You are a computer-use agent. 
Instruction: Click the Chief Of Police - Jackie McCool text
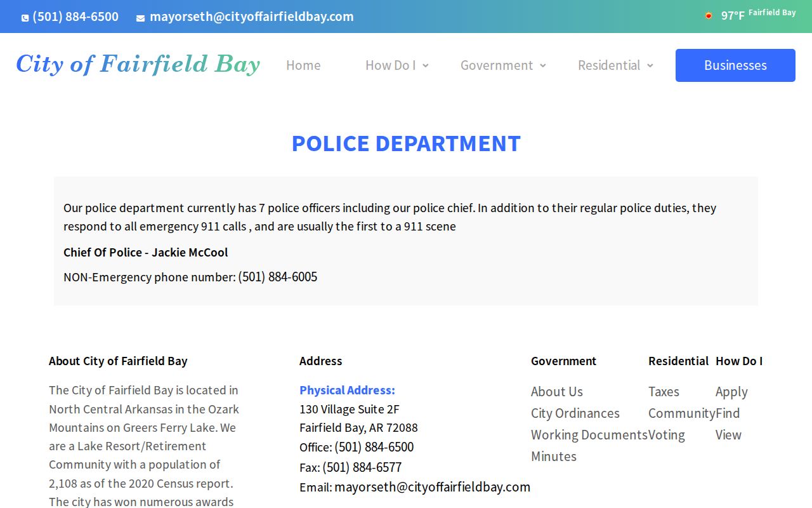point(146,252)
